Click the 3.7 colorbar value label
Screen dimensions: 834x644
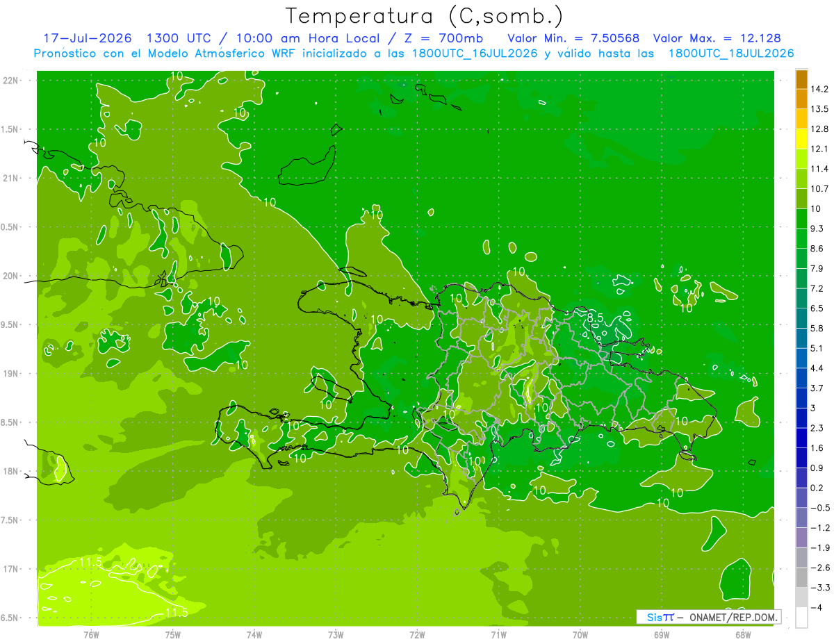[817, 388]
